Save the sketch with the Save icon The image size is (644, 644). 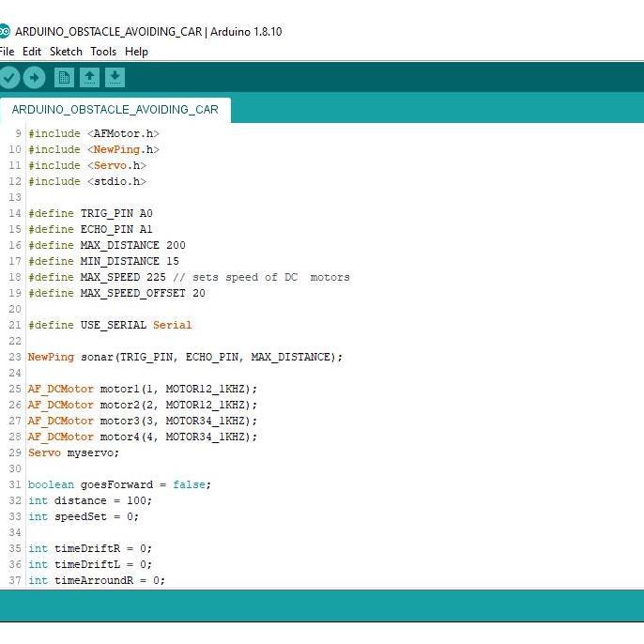click(x=115, y=78)
